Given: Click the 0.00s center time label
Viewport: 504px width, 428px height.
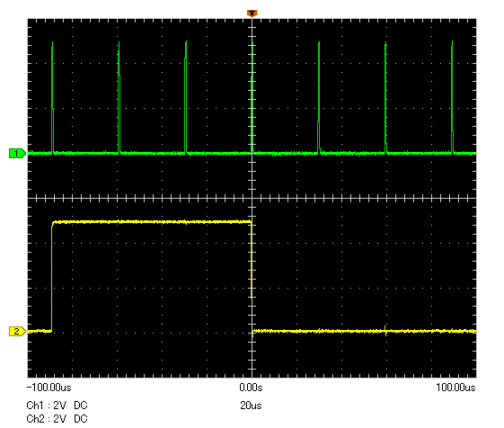Looking at the screenshot, I should pos(251,388).
